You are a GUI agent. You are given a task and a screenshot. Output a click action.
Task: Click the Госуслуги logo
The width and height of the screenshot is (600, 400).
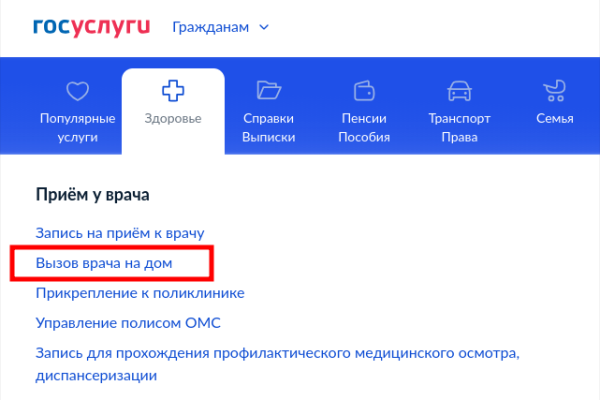pos(91,27)
